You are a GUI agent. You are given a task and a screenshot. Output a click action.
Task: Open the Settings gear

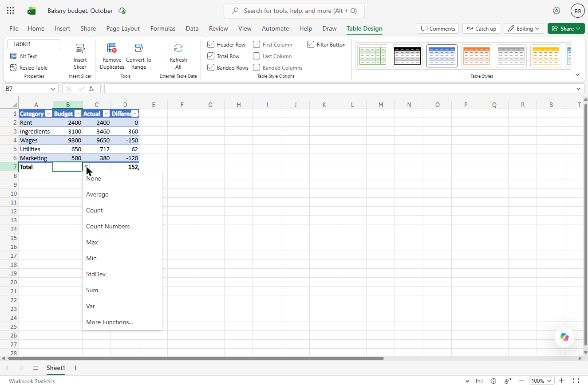(556, 11)
